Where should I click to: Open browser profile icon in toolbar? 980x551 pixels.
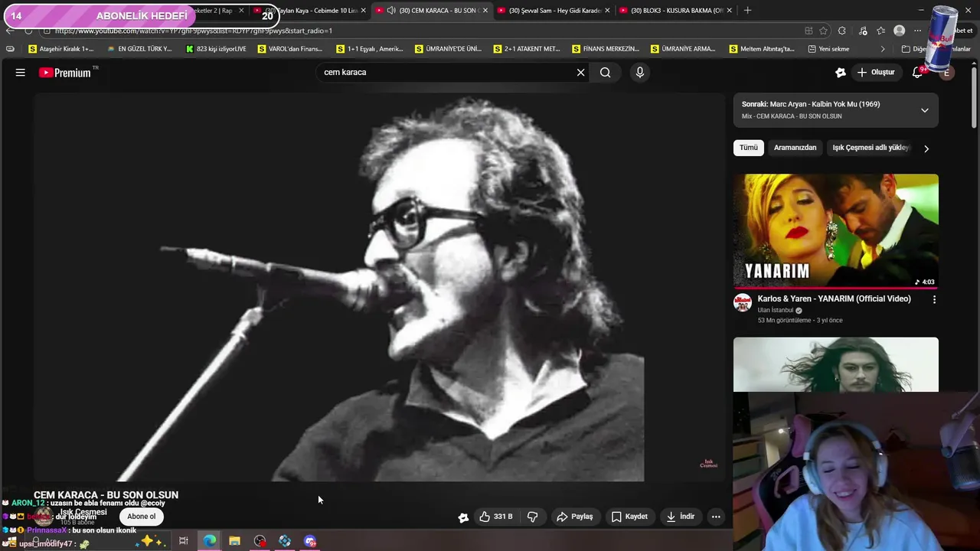click(899, 31)
